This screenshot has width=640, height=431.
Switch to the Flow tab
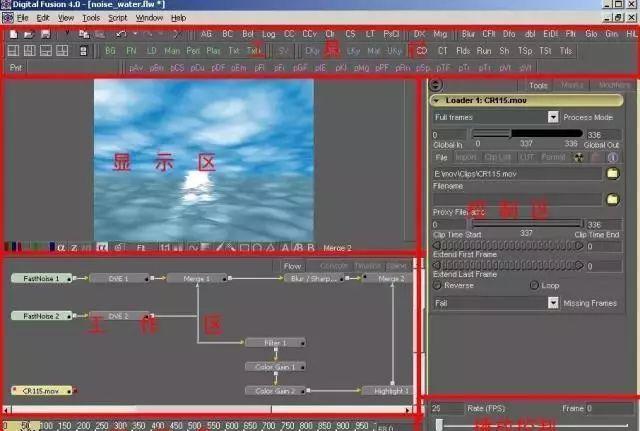292,266
